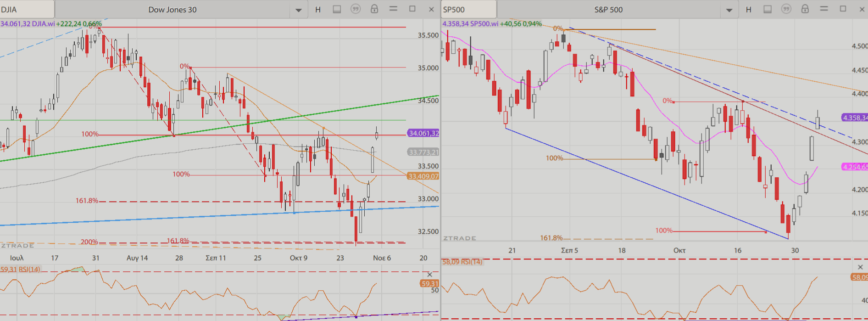Click the SP500 symbol input field

coord(468,9)
